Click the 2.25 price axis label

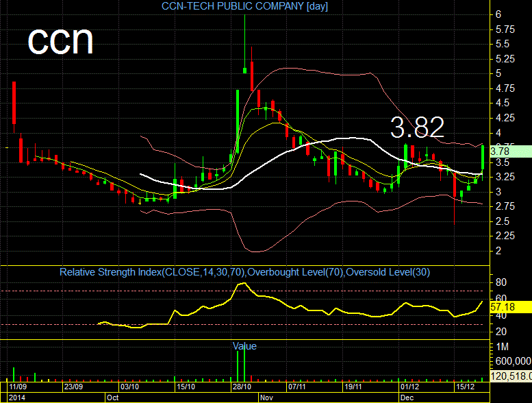tap(505, 236)
